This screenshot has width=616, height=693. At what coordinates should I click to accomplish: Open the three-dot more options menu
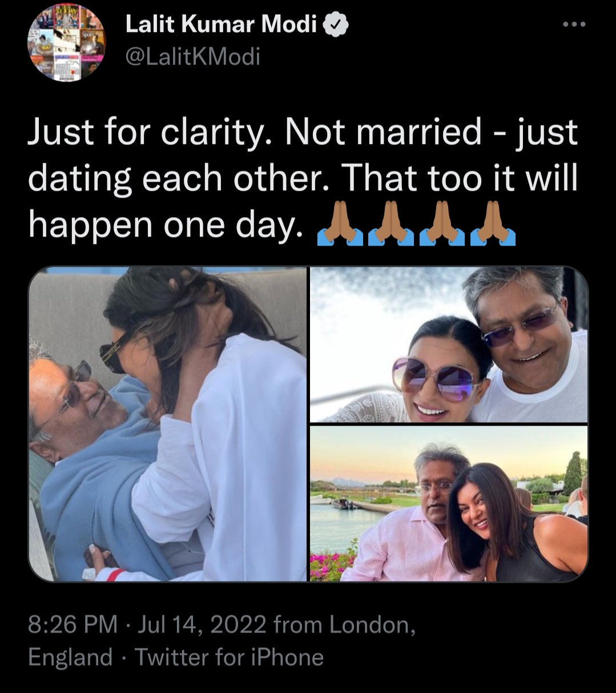pos(574,25)
